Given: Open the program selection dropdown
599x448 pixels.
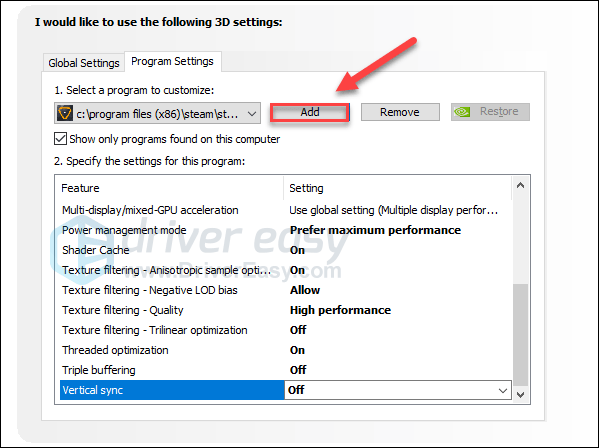Looking at the screenshot, I should pos(157,113).
